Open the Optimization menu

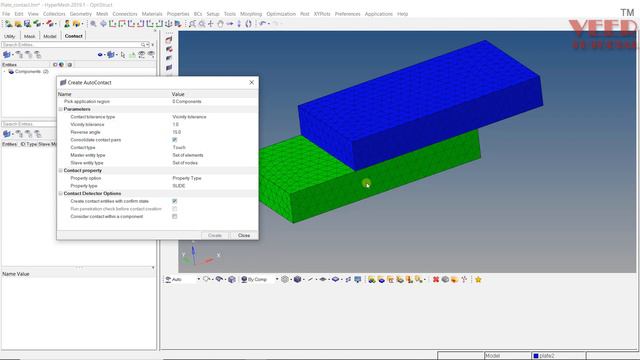click(x=281, y=14)
